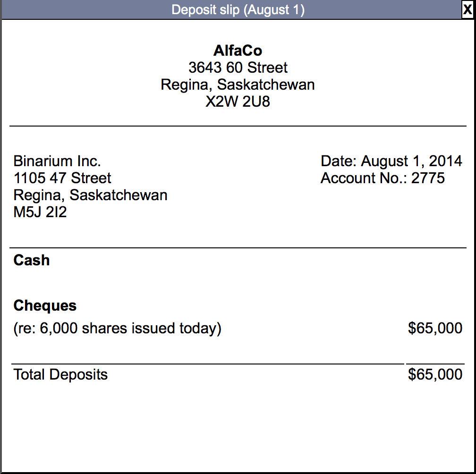The width and height of the screenshot is (476, 474).
Task: Select the AlfaCo company name heading
Action: point(238,51)
